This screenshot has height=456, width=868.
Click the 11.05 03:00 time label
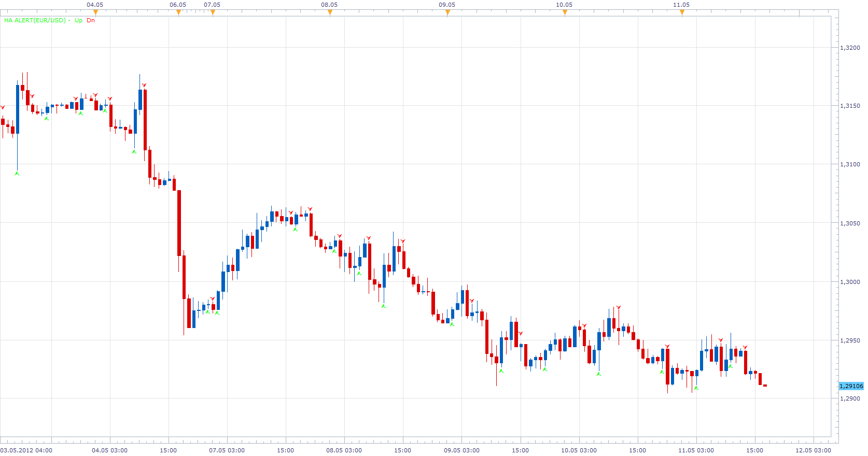pyautogui.click(x=696, y=450)
